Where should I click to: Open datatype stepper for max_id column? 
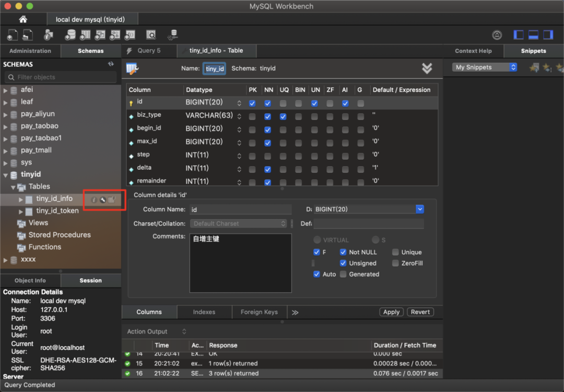239,143
